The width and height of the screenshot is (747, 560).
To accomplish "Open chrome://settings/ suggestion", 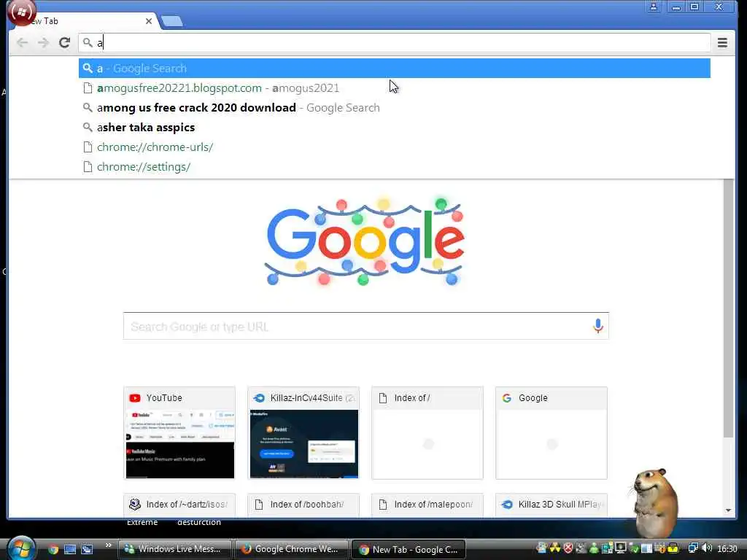I will (395, 167).
